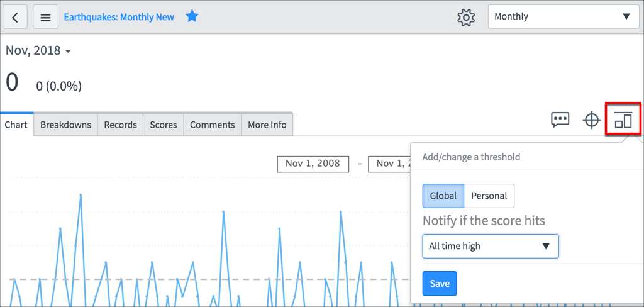Open the All time high dropdown
Image resolution: width=644 pixels, height=307 pixels.
click(490, 246)
